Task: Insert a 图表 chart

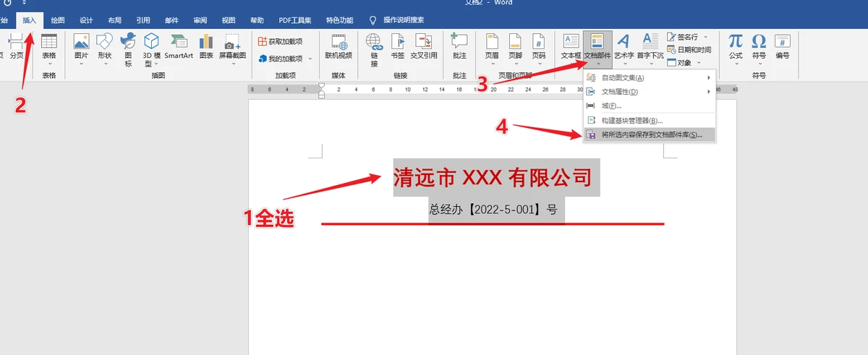Action: [206, 47]
